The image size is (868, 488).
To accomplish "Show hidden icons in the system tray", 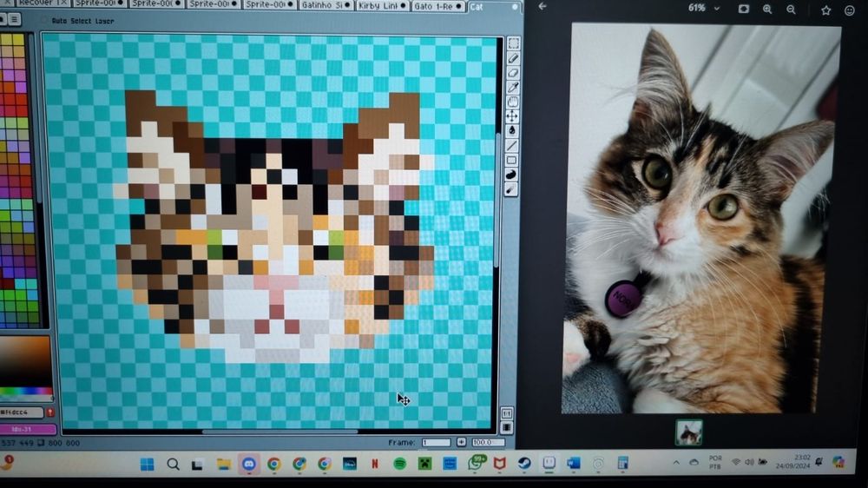I will click(x=676, y=462).
